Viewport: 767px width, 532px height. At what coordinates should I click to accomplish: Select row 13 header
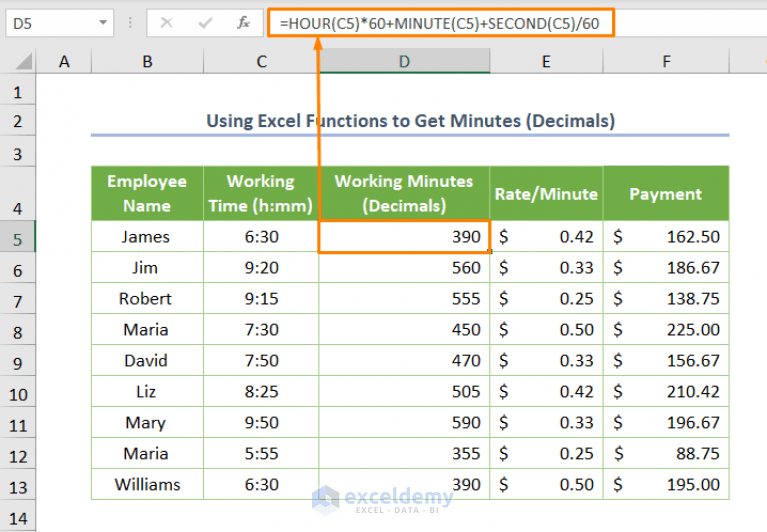pos(18,484)
